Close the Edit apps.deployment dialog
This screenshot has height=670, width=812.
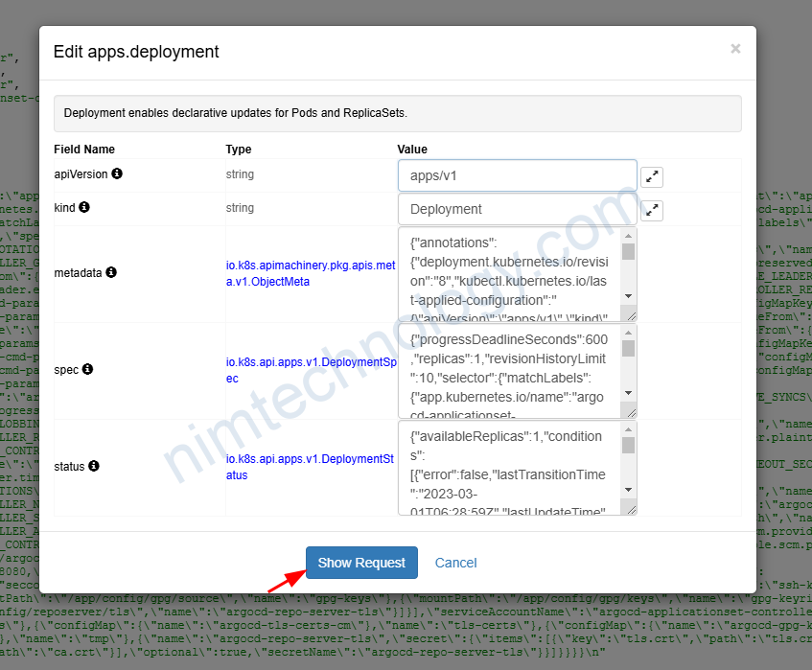click(735, 49)
